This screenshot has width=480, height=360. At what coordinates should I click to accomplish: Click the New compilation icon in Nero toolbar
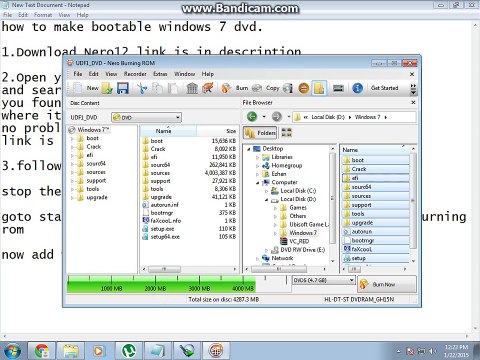pos(78,88)
